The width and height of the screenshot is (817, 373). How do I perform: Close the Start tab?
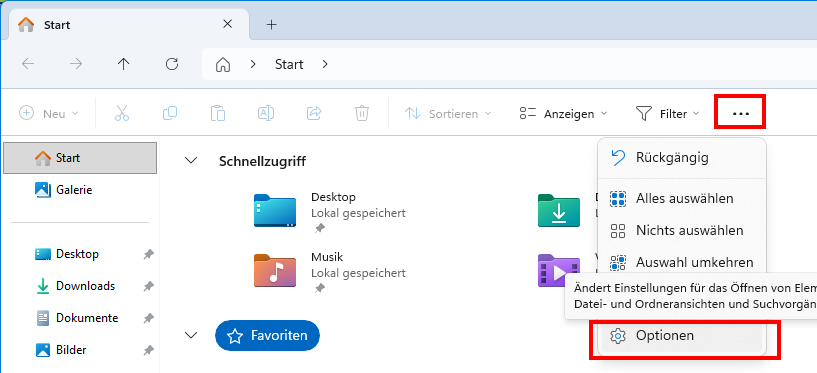(x=227, y=24)
